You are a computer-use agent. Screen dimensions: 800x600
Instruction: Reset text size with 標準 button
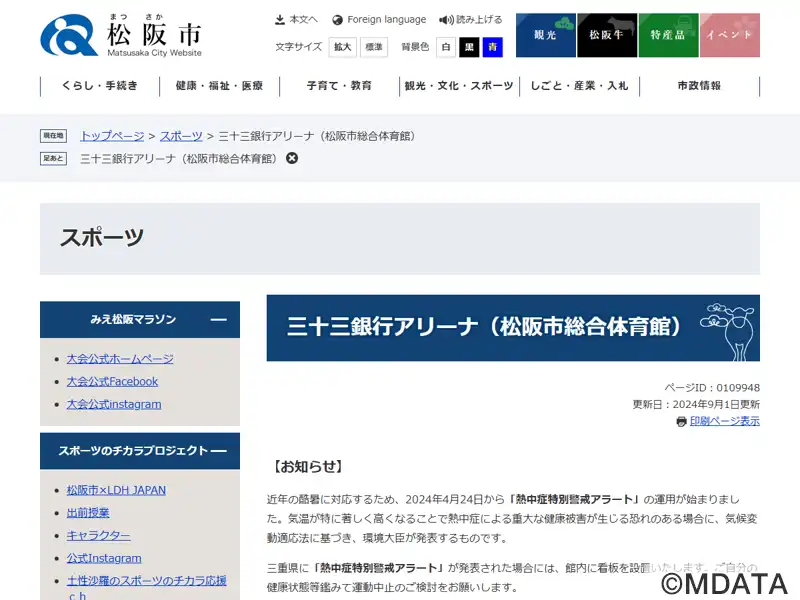pos(374,47)
